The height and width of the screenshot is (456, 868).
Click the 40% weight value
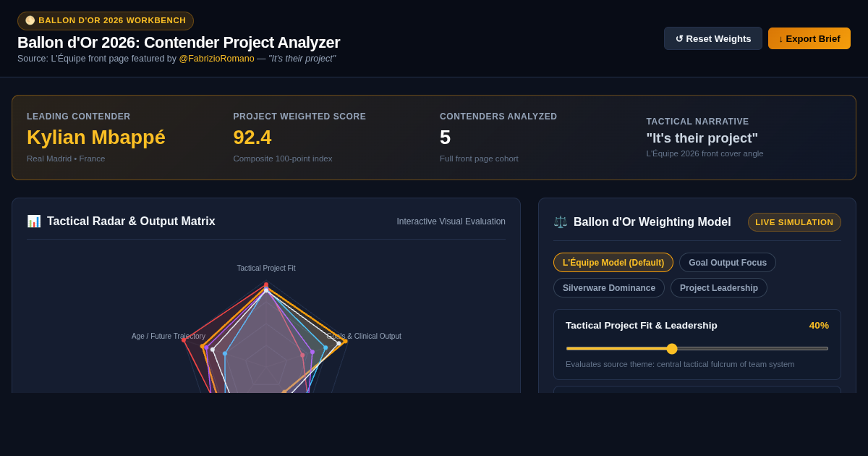[x=819, y=326]
